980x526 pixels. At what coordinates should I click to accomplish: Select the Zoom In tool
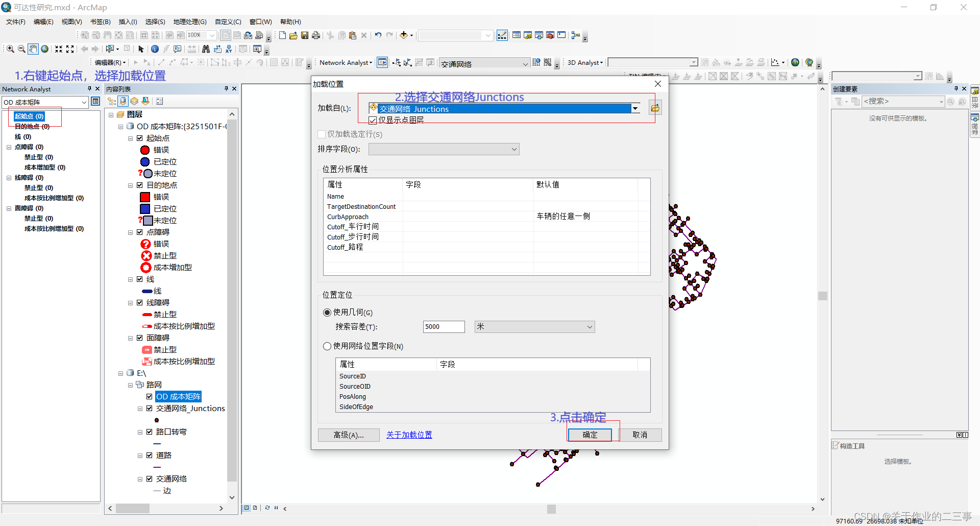point(10,49)
